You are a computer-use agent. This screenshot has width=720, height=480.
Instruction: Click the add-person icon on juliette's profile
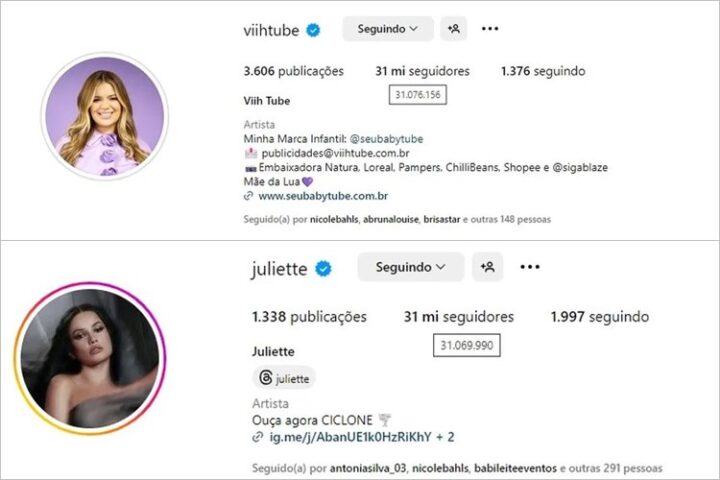tap(487, 267)
